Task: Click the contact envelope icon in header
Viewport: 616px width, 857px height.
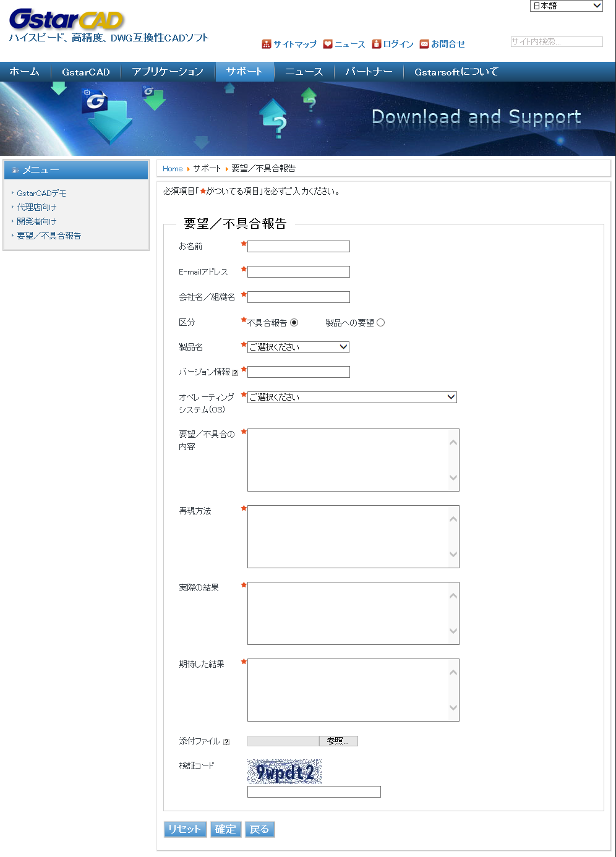Action: coord(424,44)
